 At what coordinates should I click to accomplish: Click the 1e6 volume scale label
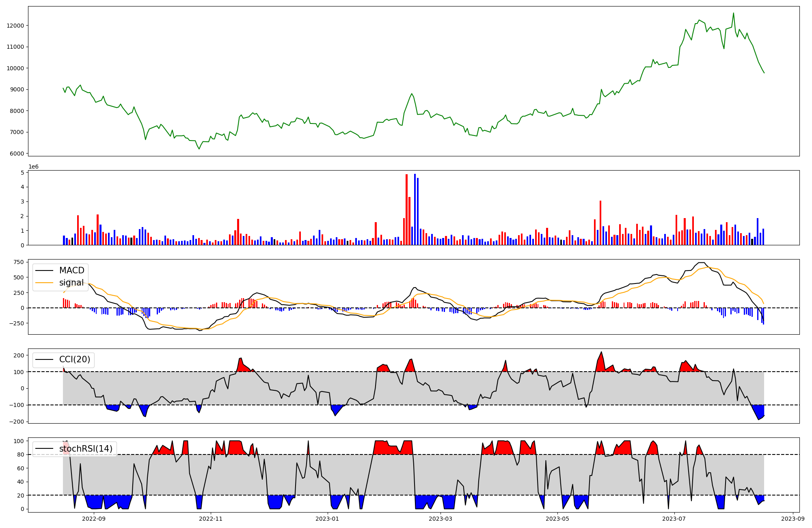[33, 167]
